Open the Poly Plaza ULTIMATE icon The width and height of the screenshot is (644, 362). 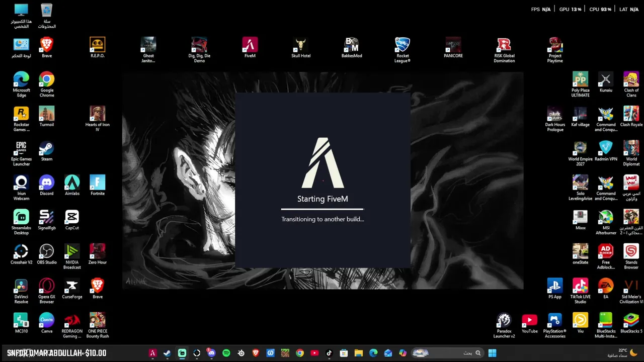pos(580,84)
